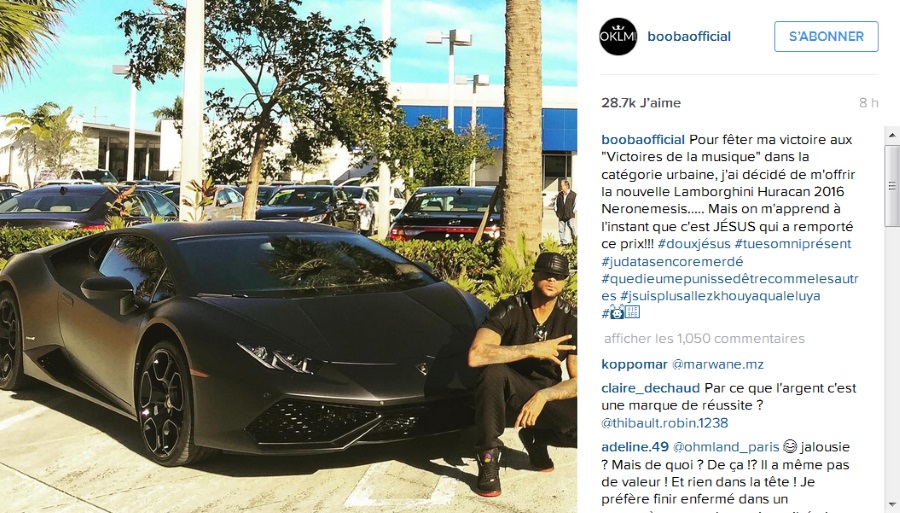
Task: Open the #douxjésus hashtag
Action: tap(694, 244)
